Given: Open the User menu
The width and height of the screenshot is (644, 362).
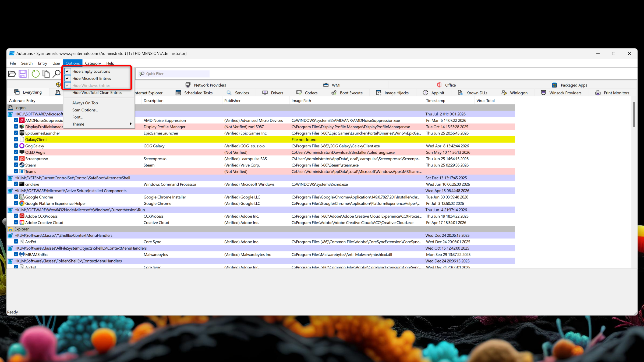Looking at the screenshot, I should [56, 63].
